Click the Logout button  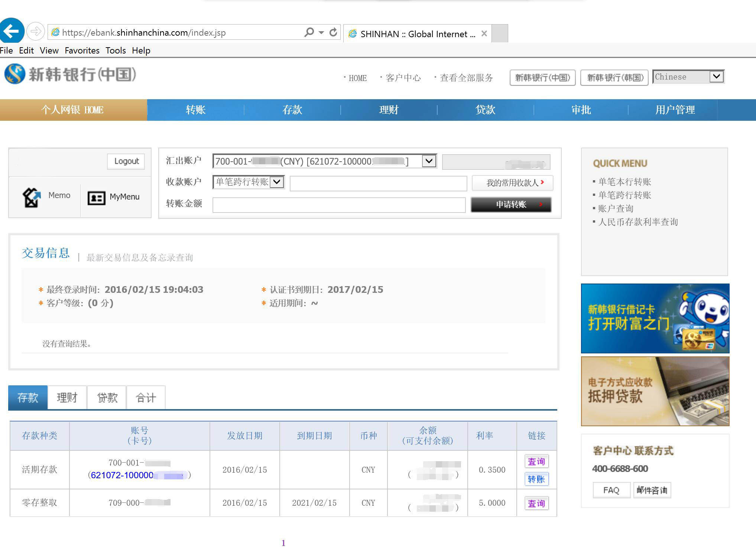(x=126, y=161)
